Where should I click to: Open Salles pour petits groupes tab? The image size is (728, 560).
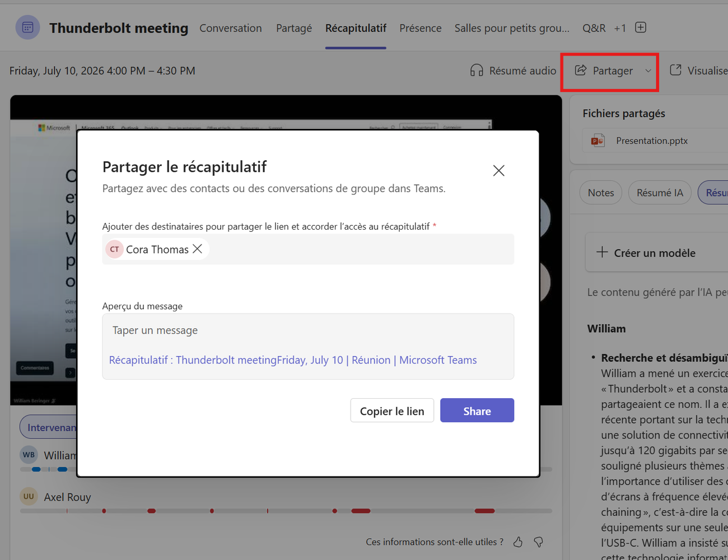click(x=512, y=28)
